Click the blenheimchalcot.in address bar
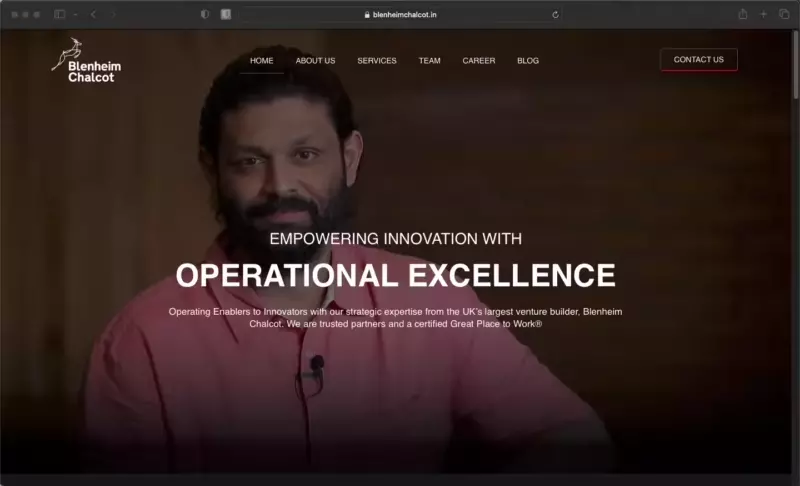 [400, 14]
